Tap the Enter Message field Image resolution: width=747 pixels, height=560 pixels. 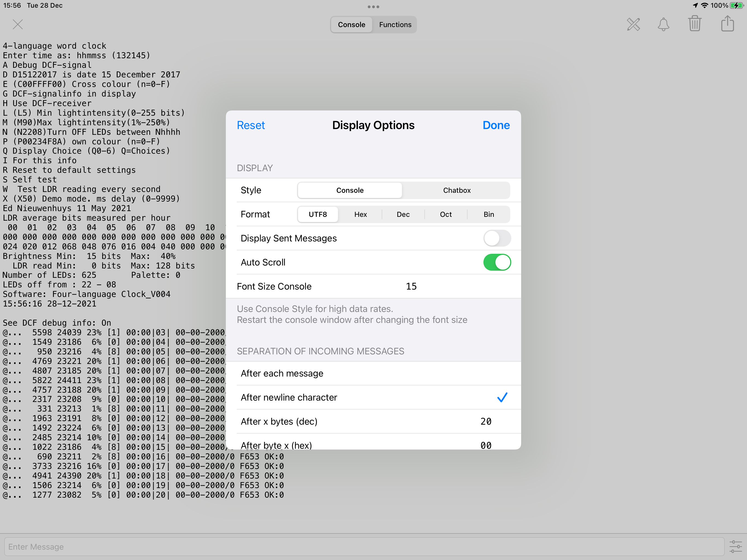(x=364, y=547)
